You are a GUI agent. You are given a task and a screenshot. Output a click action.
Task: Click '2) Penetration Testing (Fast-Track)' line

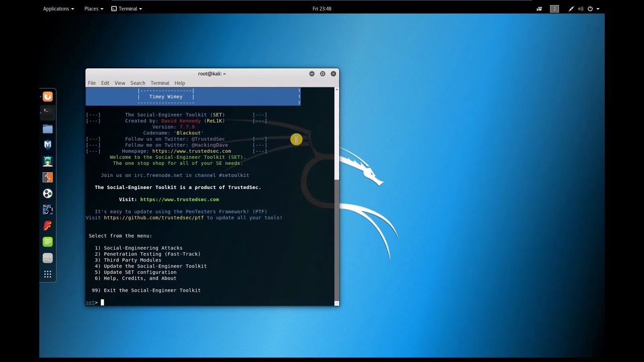click(147, 254)
